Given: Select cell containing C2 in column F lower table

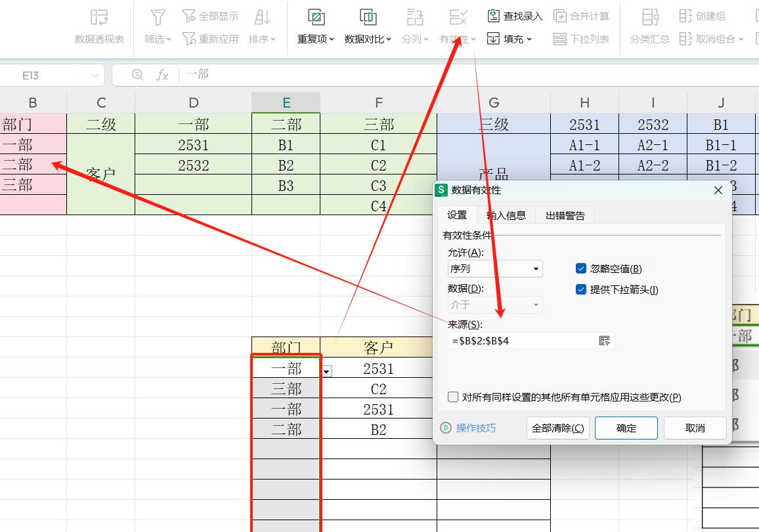Looking at the screenshot, I should pyautogui.click(x=379, y=389).
